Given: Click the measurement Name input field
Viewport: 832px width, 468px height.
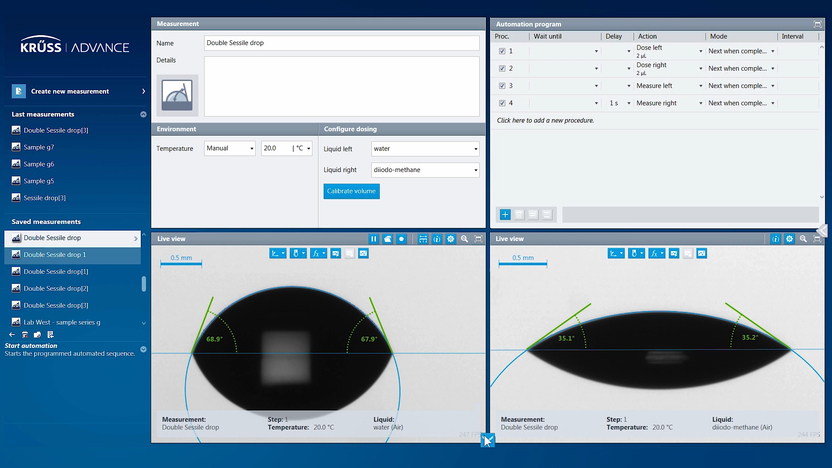Looking at the screenshot, I should click(341, 43).
